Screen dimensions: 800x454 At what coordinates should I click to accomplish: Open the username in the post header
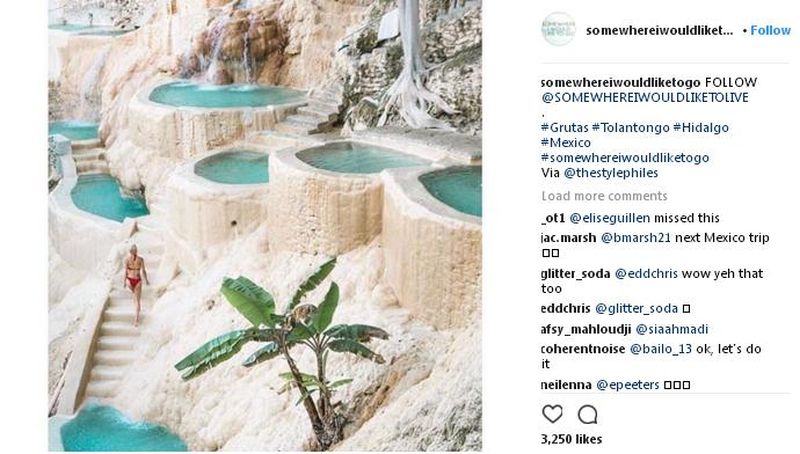pyautogui.click(x=659, y=31)
